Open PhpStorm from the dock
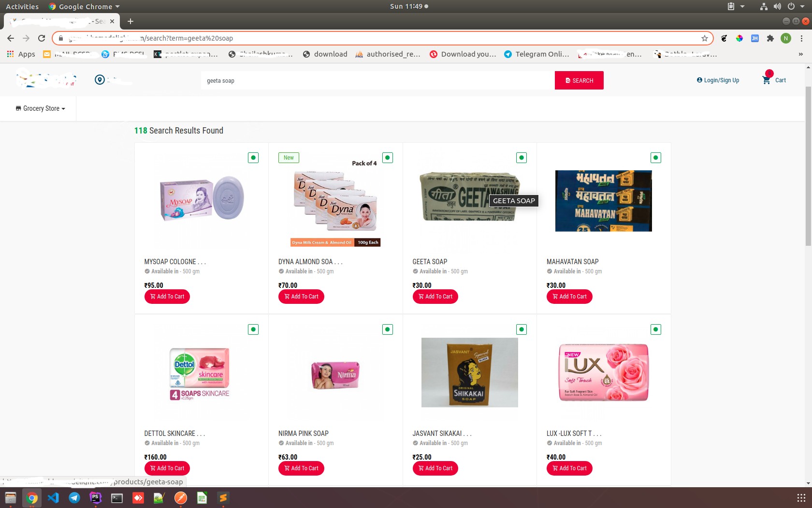Image resolution: width=812 pixels, height=508 pixels. [x=96, y=498]
